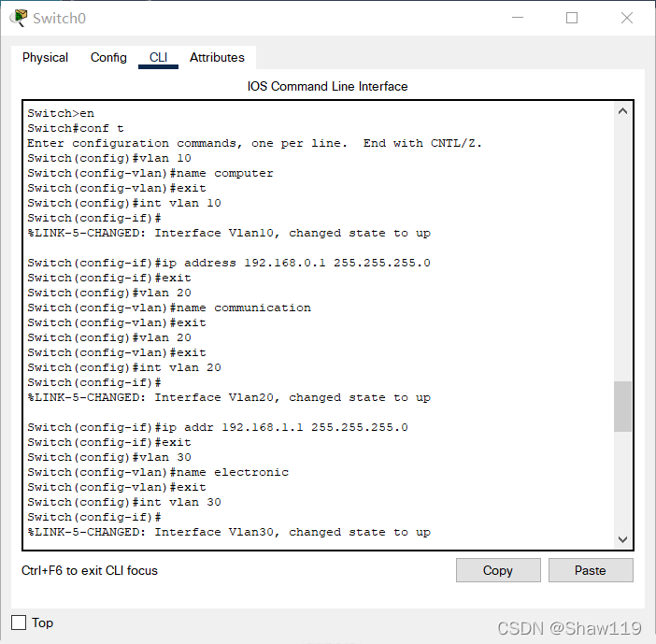Click the 'Interface Vlan30, changed state' message
656x644 pixels.
tap(229, 532)
